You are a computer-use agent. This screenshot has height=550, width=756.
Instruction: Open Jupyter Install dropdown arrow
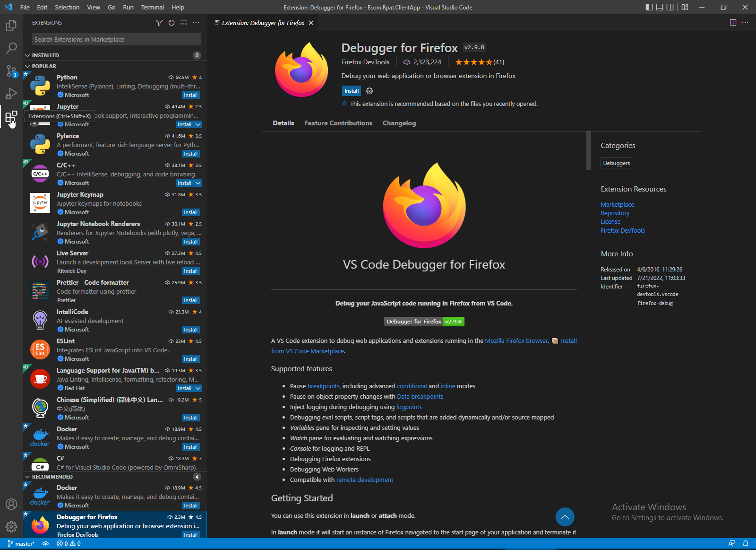click(198, 124)
